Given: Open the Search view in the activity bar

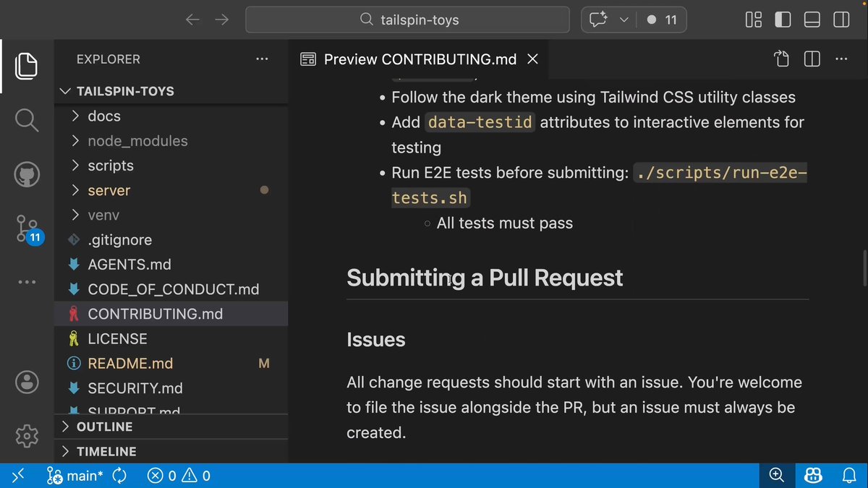Looking at the screenshot, I should 27,120.
